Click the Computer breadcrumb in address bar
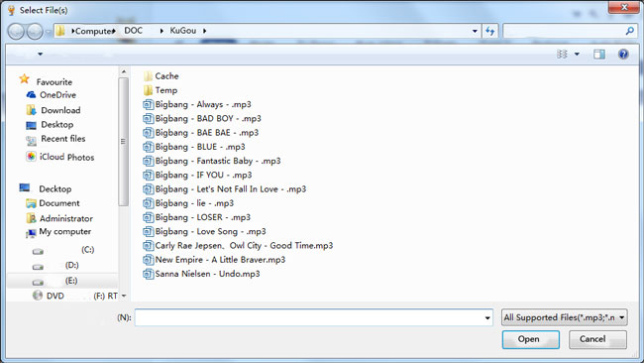This screenshot has width=644, height=363. (x=94, y=31)
